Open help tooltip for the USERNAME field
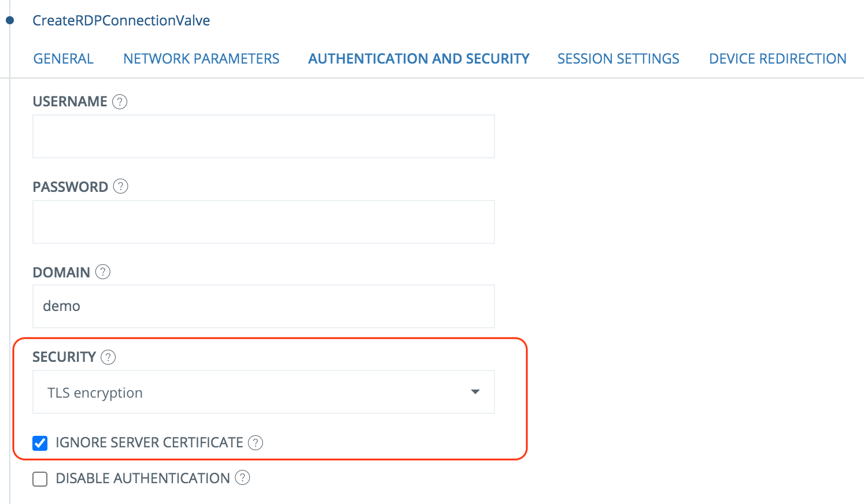This screenshot has height=504, width=864. pos(120,101)
